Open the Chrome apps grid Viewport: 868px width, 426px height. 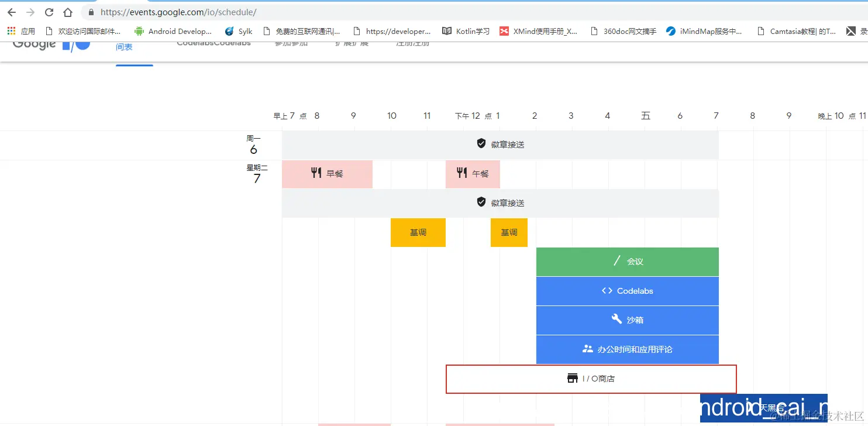[x=10, y=30]
